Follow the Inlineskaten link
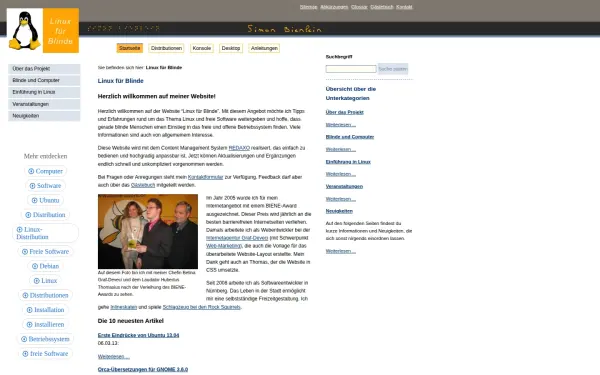The width and height of the screenshot is (600, 375). point(124,307)
